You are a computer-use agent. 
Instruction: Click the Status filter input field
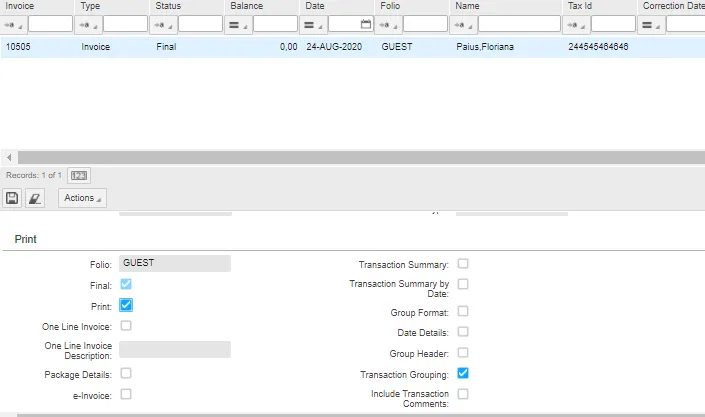point(201,24)
